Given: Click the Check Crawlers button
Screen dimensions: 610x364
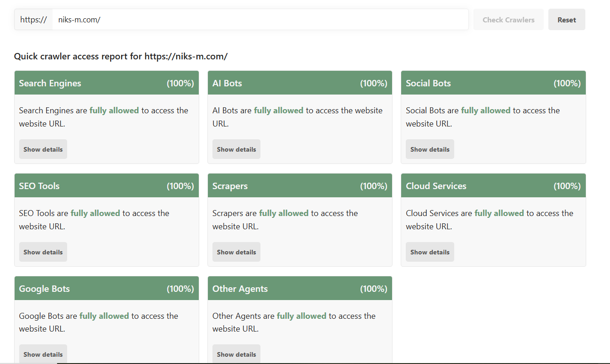Looking at the screenshot, I should [x=509, y=20].
